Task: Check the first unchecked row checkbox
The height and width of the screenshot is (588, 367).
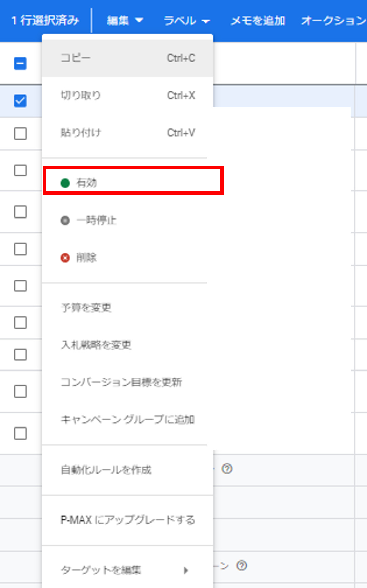Action: pyautogui.click(x=20, y=133)
